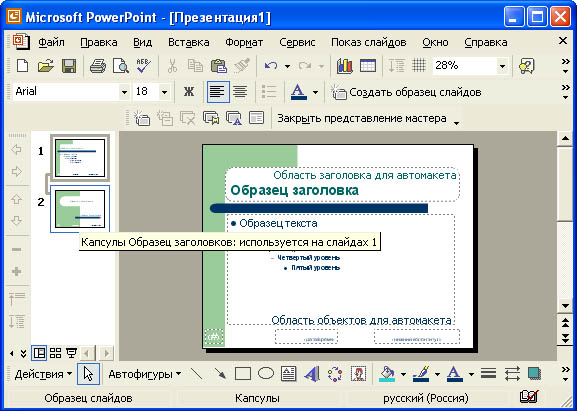This screenshot has width=577, height=411.
Task: Open the undo history dropdown arrow
Action: tap(287, 67)
